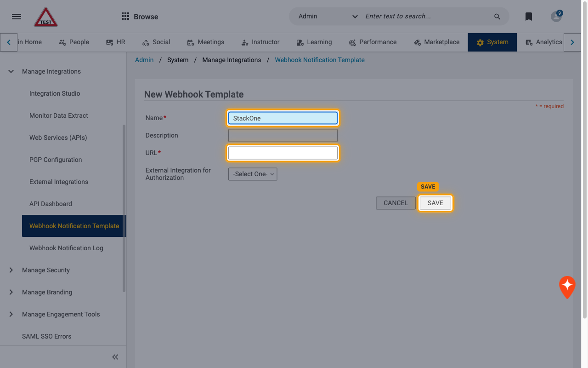Open Integration Studio in sidebar
The image size is (588, 368).
point(55,93)
